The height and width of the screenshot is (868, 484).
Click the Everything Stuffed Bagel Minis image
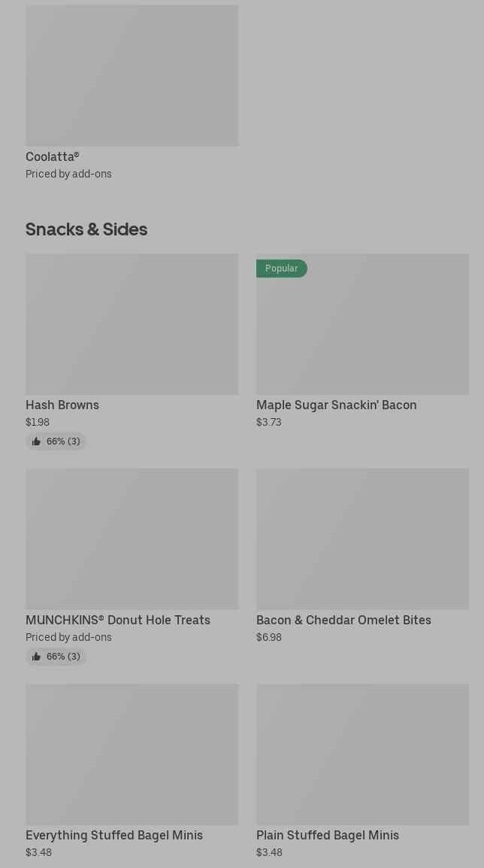[132, 754]
